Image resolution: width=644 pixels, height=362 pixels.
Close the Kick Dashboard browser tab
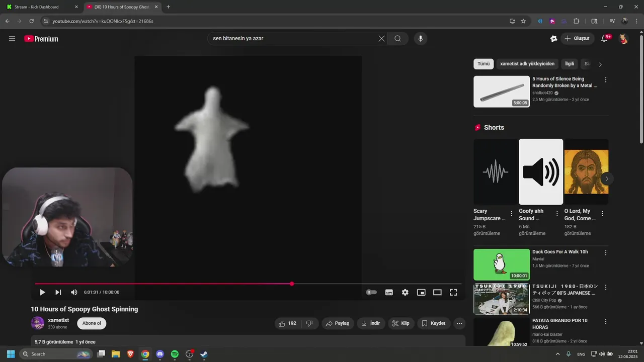[x=76, y=7]
